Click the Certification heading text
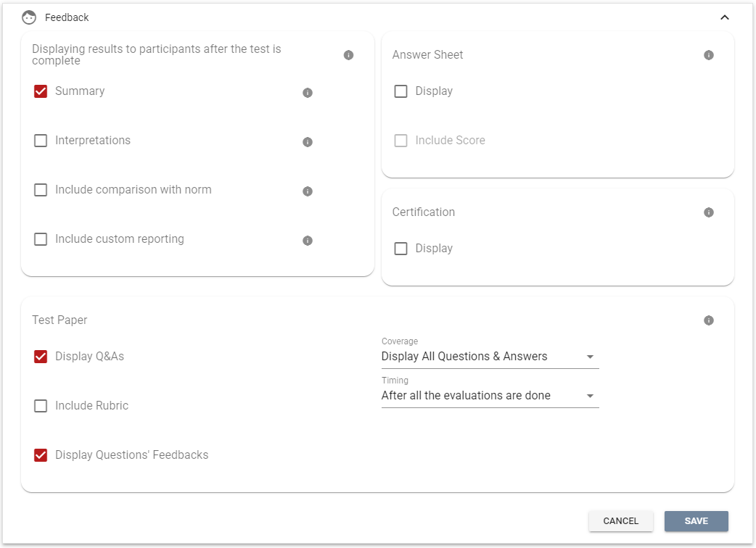This screenshot has width=756, height=548. tap(423, 212)
